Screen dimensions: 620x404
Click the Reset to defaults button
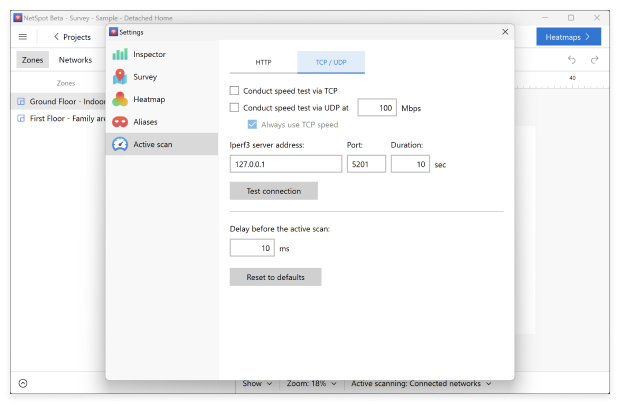[x=276, y=277]
